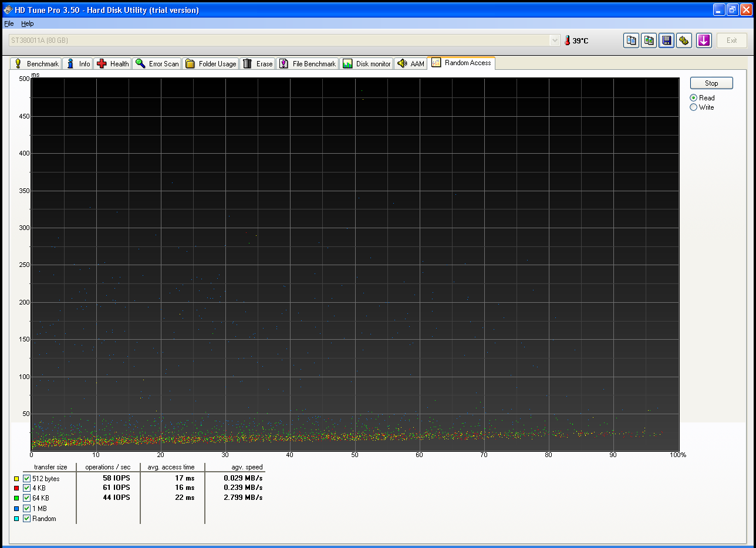Click the save screenshot floppy disk icon
The image size is (756, 548).
[x=666, y=40]
